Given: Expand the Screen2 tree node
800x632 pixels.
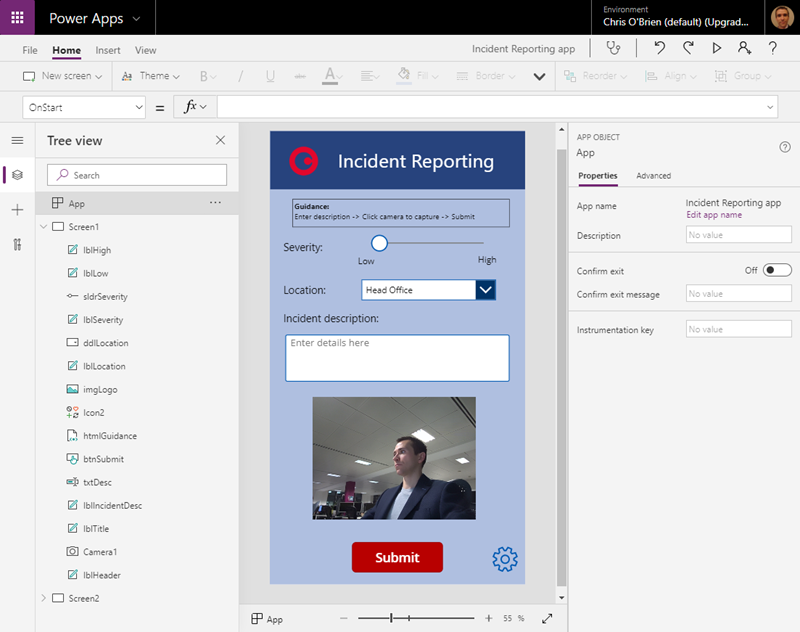Looking at the screenshot, I should coord(43,598).
